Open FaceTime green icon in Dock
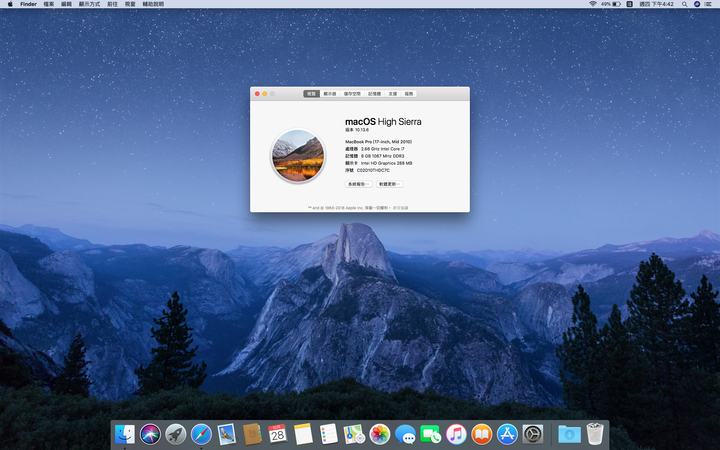The image size is (720, 450). pos(430,434)
